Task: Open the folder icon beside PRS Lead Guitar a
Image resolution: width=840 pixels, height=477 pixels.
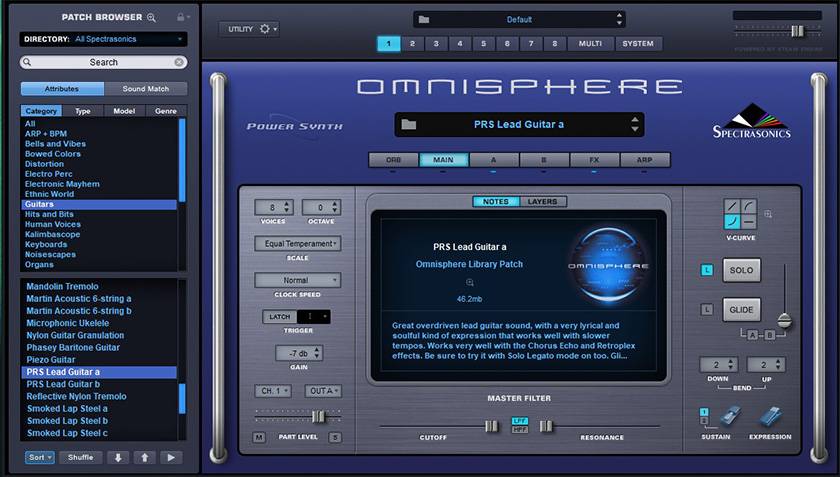Action: click(x=409, y=124)
